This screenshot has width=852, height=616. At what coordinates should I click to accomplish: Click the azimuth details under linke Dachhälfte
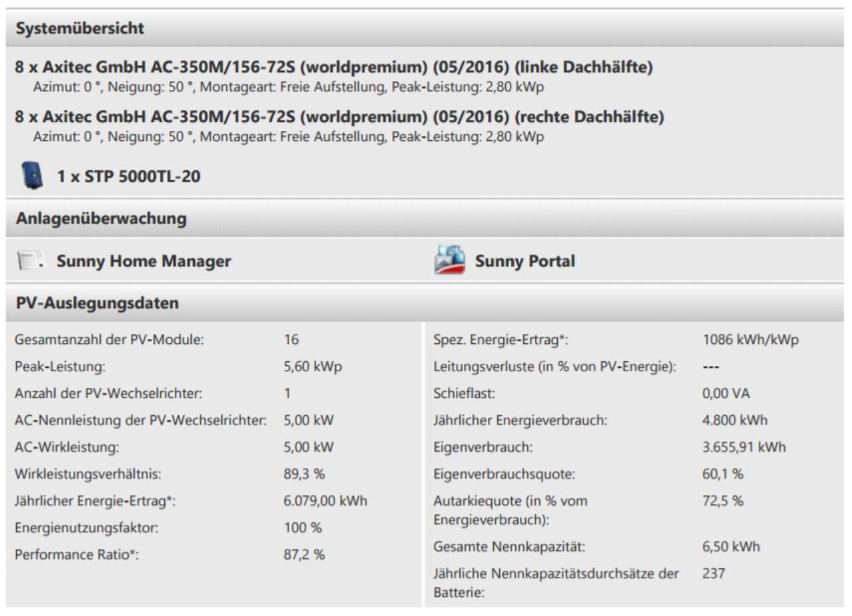coord(288,88)
